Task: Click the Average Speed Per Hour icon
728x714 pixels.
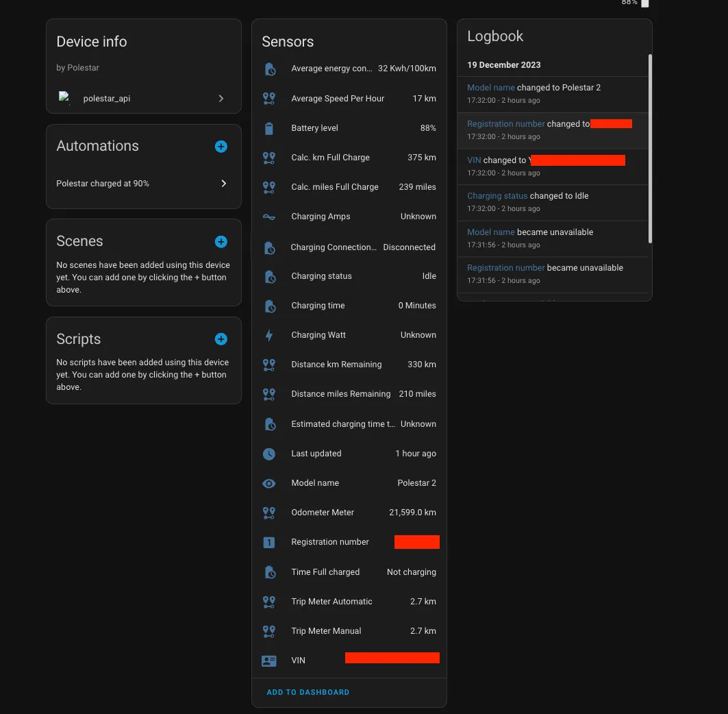Action: [x=269, y=99]
